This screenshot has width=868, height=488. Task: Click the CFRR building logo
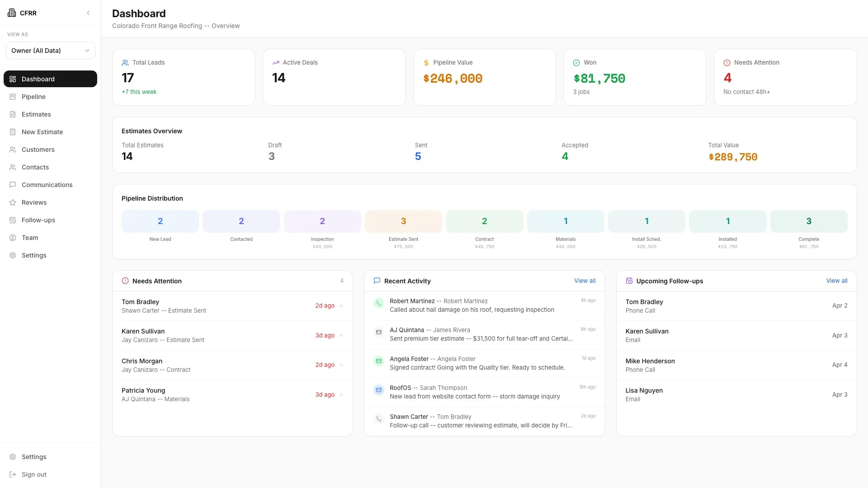(12, 13)
